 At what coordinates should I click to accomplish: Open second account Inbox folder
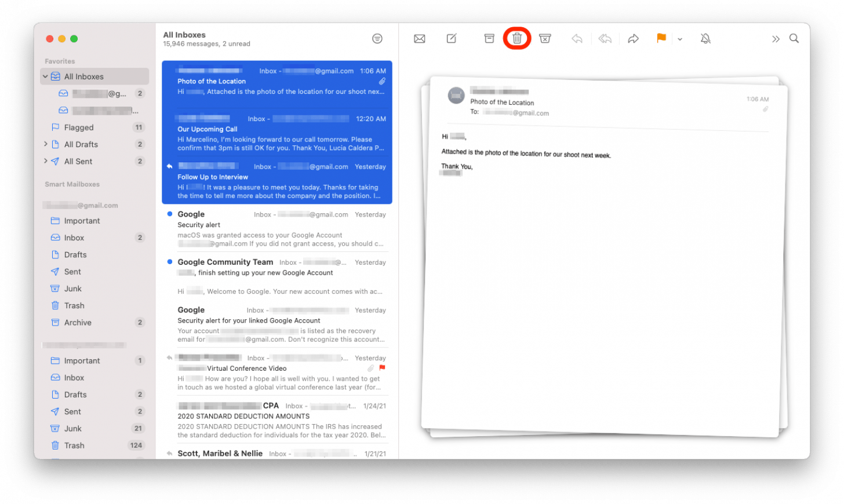(94, 378)
